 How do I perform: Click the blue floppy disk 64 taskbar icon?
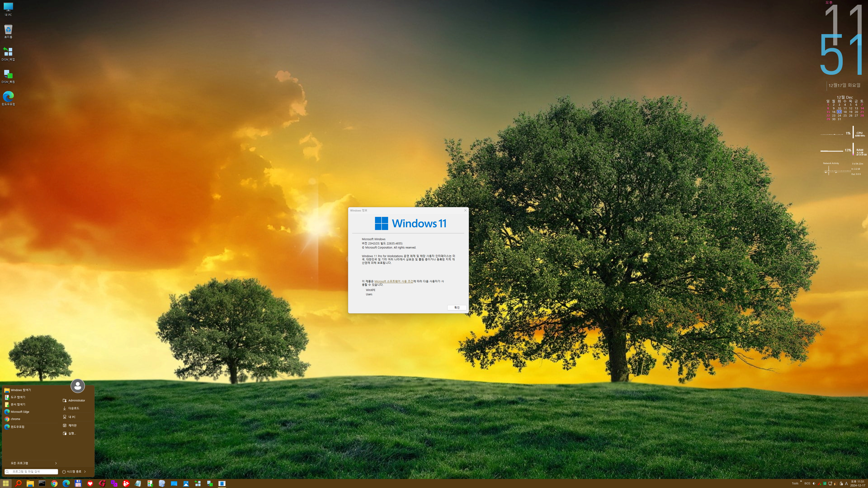[x=78, y=483]
